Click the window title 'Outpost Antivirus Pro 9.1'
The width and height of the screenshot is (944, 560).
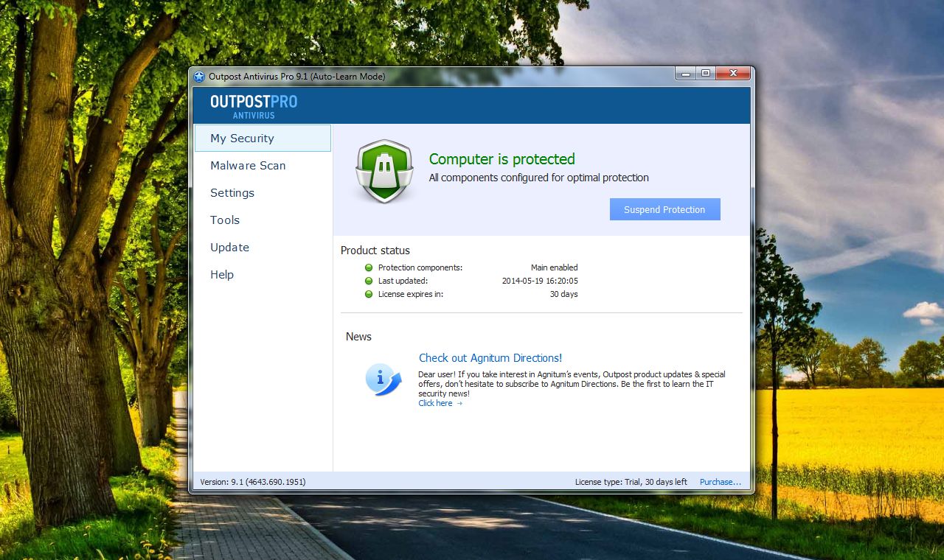296,77
